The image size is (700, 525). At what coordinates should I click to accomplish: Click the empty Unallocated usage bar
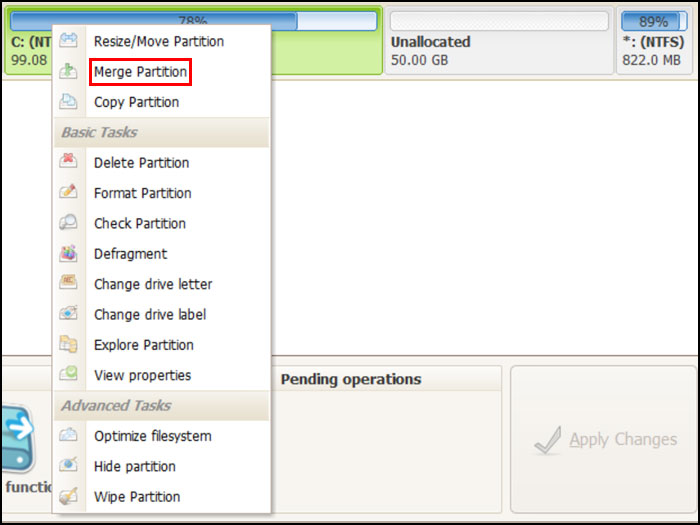[499, 21]
